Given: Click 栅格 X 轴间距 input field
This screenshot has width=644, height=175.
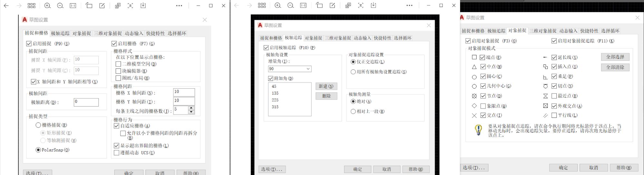Looking at the screenshot, I should click(x=184, y=92).
